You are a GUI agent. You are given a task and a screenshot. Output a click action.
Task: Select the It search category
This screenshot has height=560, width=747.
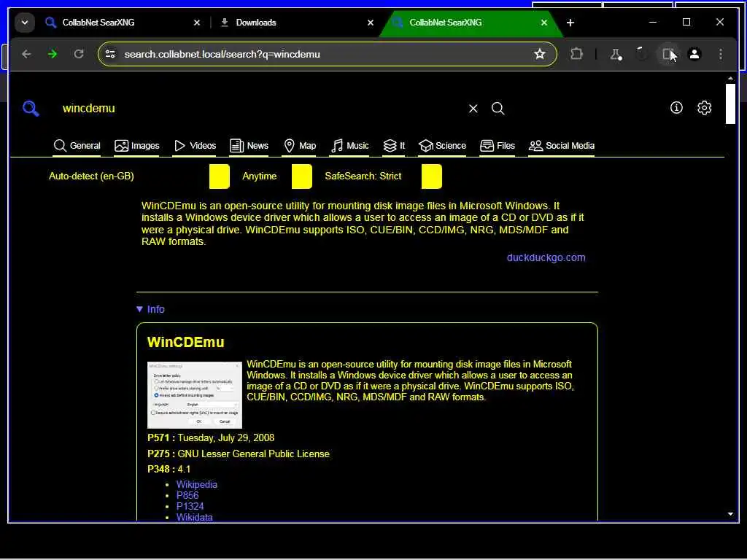tap(394, 146)
